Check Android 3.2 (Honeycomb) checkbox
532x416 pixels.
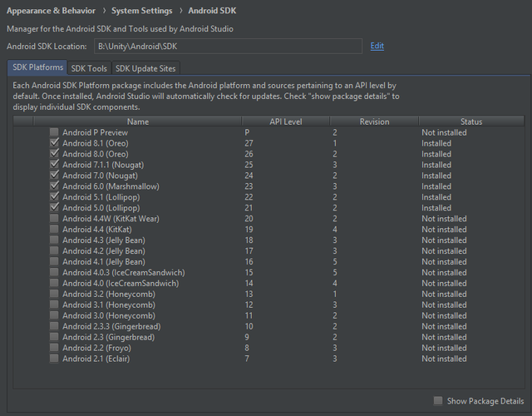pyautogui.click(x=54, y=294)
